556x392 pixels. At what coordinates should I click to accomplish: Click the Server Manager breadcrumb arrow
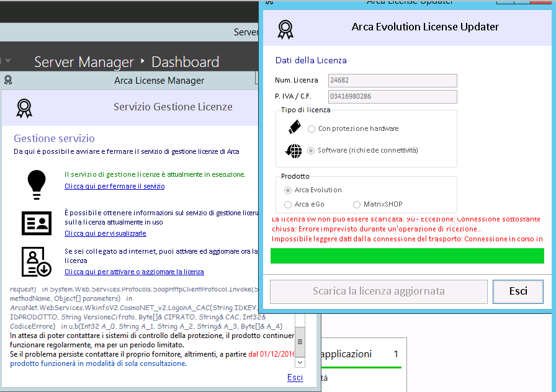(143, 62)
